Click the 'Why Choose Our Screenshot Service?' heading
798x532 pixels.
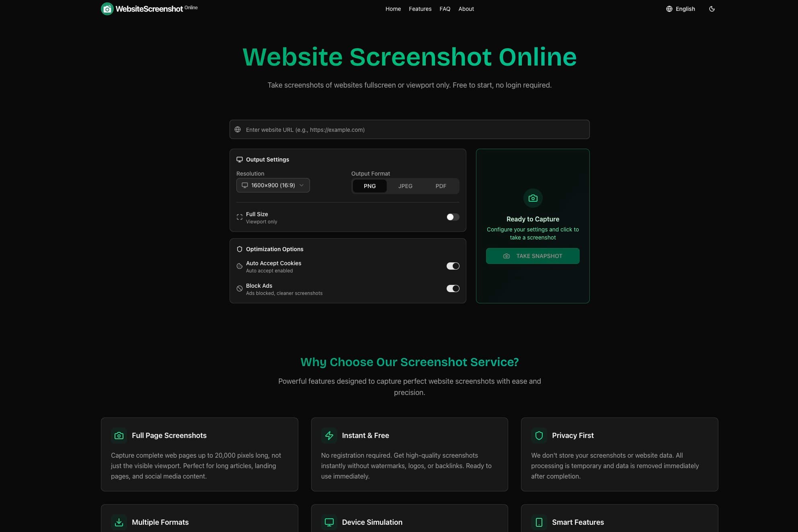(409, 362)
